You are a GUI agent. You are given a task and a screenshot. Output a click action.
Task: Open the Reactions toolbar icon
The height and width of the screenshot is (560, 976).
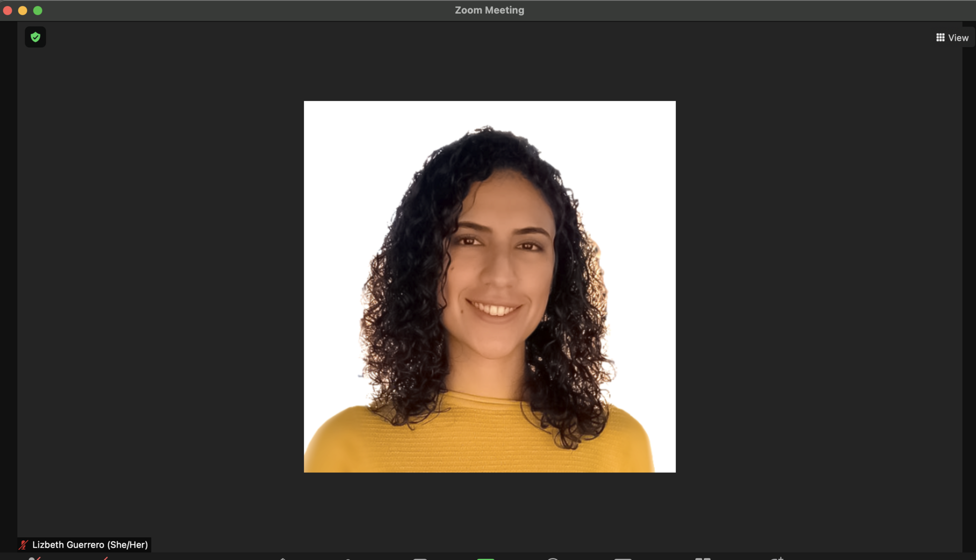(x=777, y=558)
